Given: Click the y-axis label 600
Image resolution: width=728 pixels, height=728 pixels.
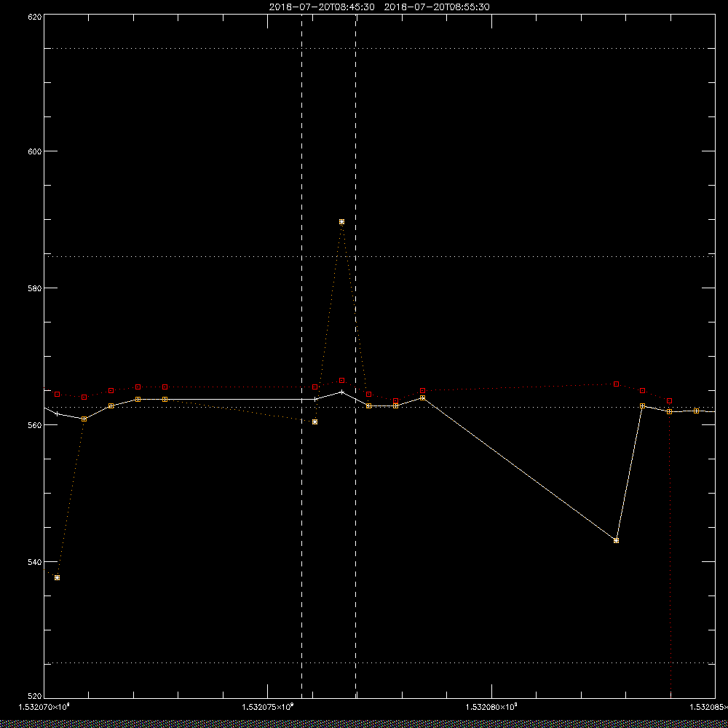Looking at the screenshot, I should tap(35, 151).
